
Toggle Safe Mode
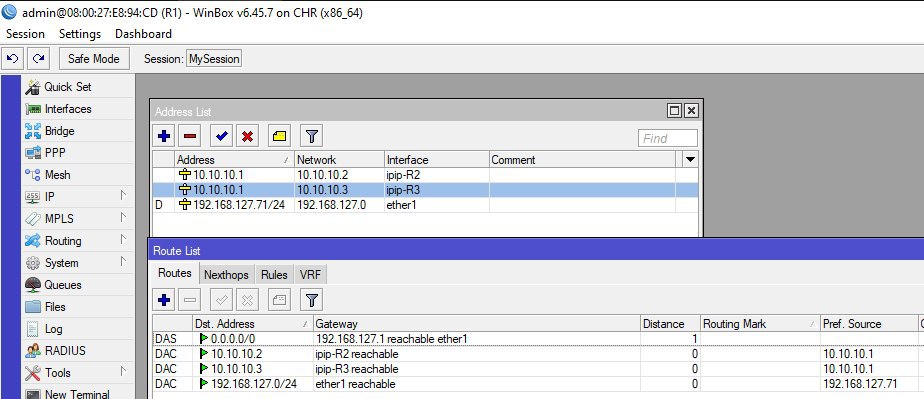(93, 58)
